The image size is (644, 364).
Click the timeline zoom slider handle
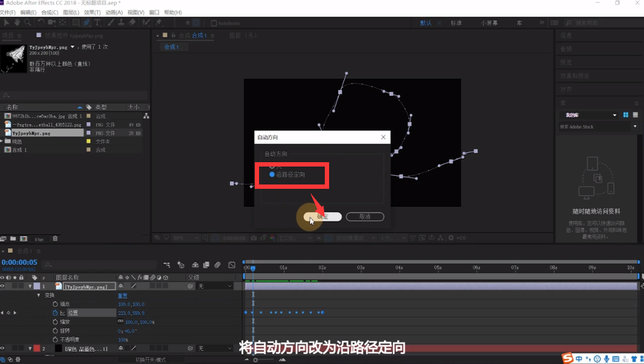click(255, 360)
